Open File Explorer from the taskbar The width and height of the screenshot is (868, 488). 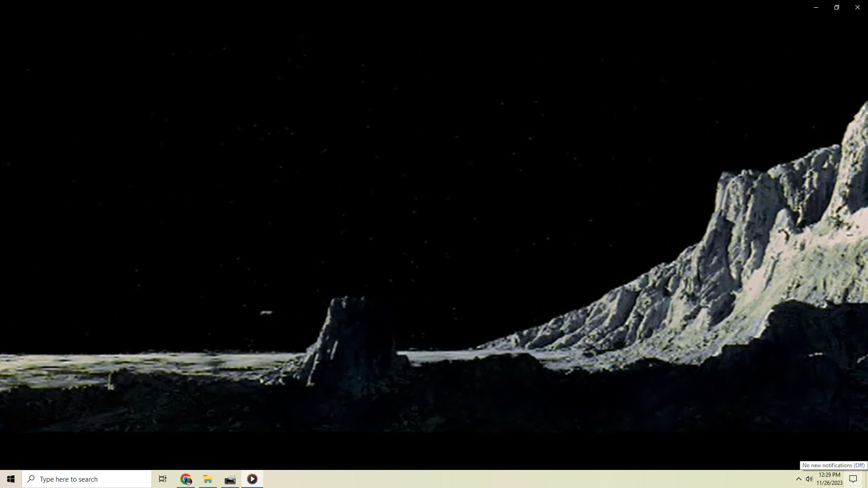click(208, 479)
